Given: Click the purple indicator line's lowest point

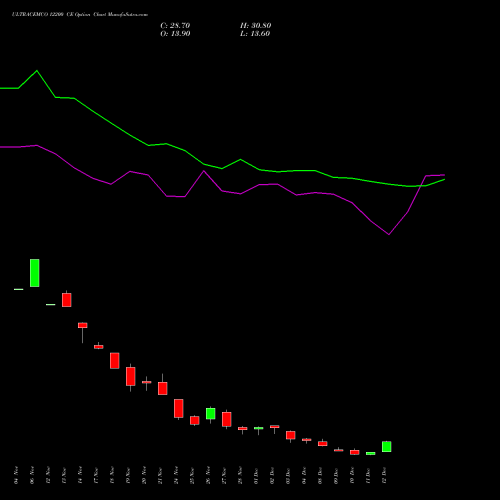Looking at the screenshot, I should (x=389, y=234).
